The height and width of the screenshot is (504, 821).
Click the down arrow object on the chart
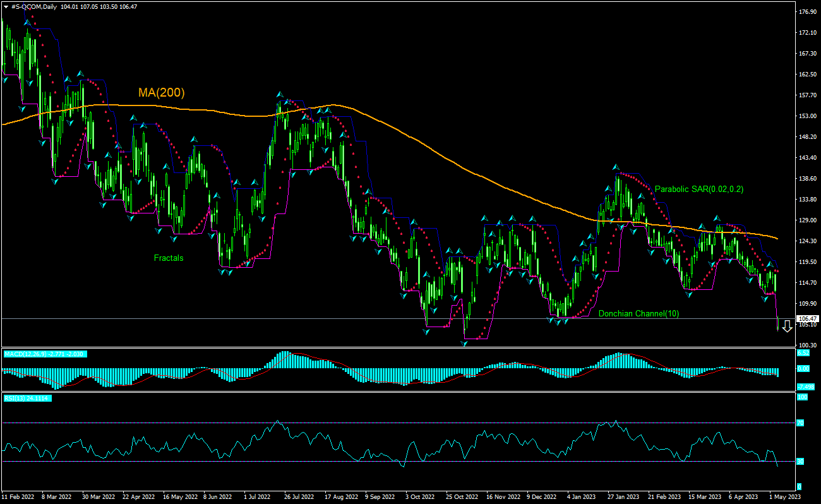(x=787, y=326)
